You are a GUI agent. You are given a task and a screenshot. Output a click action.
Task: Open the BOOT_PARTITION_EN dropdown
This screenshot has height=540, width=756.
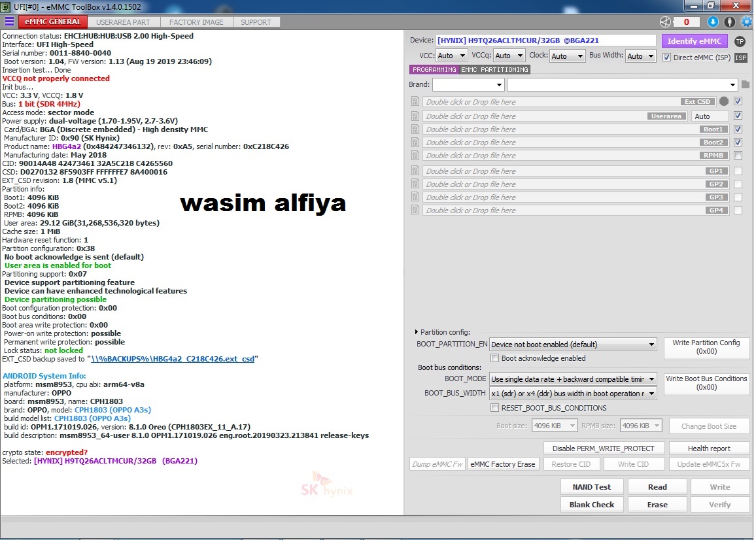coord(573,345)
